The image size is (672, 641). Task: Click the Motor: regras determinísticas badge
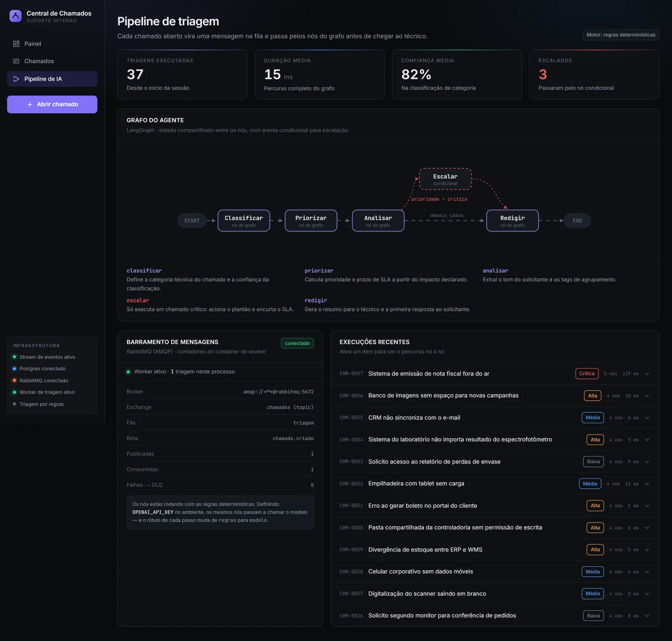click(x=621, y=35)
